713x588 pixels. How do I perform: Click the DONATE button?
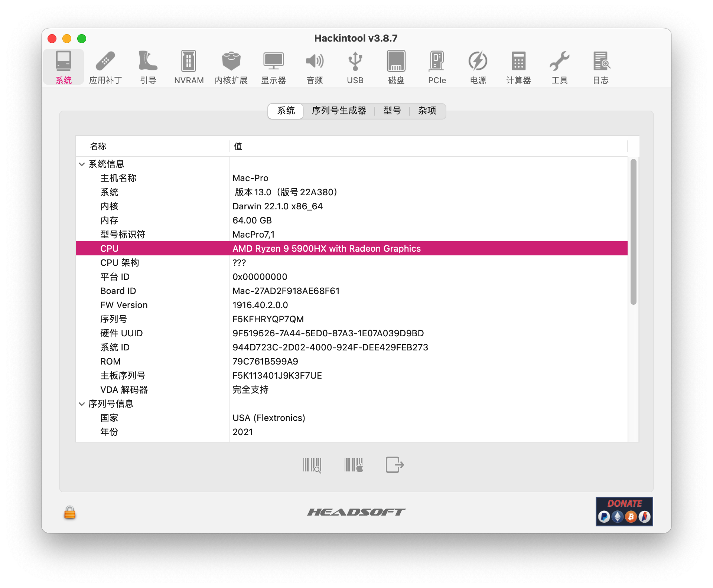(x=624, y=511)
